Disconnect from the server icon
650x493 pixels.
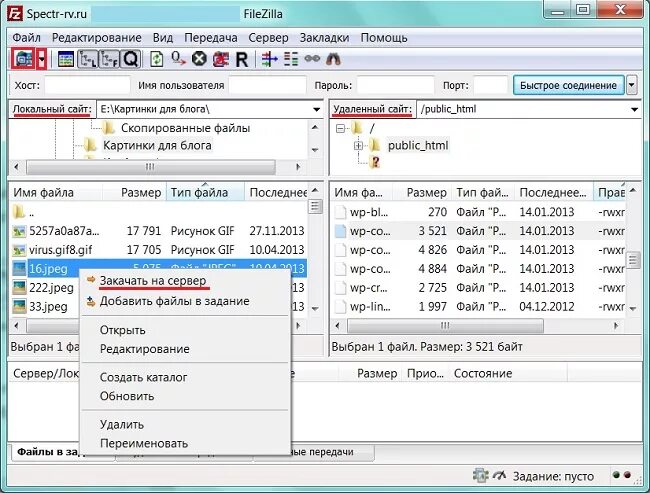(x=221, y=59)
